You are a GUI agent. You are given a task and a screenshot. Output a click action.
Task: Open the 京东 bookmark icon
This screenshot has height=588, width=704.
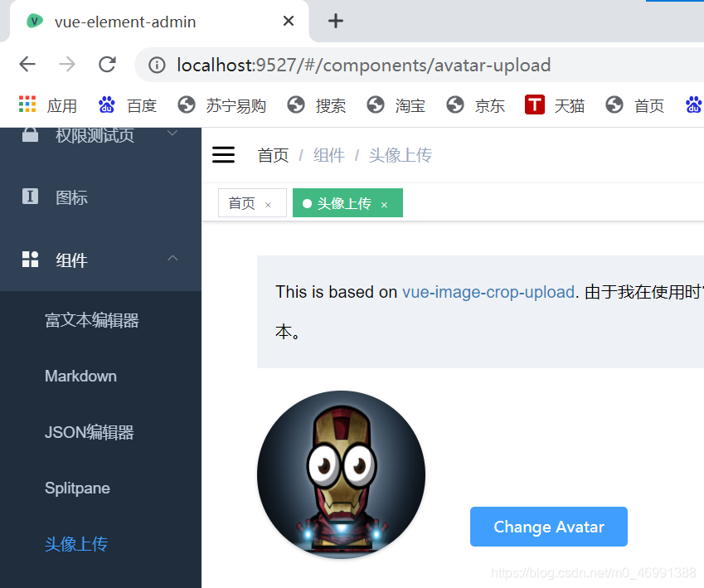(x=455, y=104)
